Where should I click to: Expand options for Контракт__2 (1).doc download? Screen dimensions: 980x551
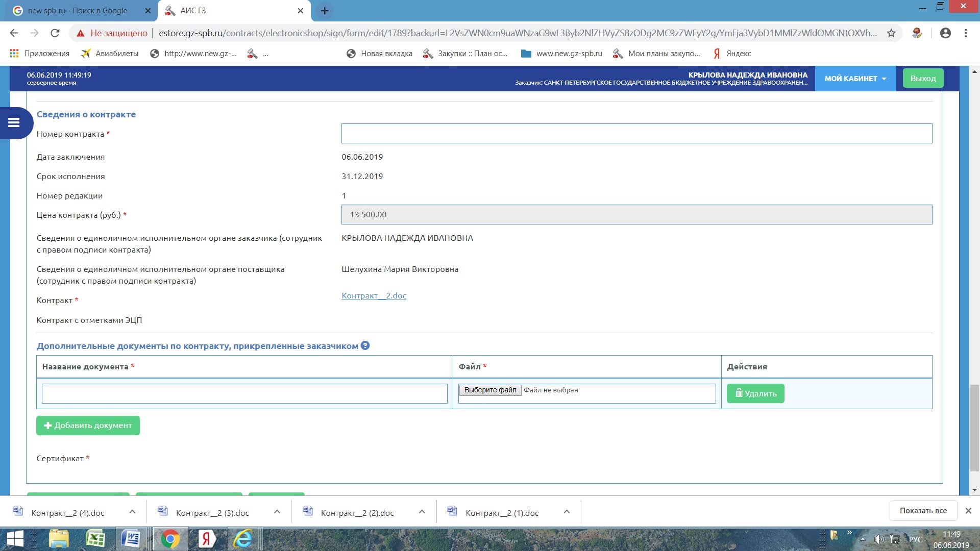[567, 512]
